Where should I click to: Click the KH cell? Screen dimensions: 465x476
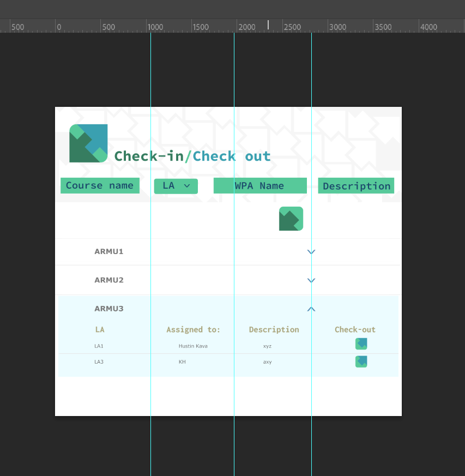(182, 362)
